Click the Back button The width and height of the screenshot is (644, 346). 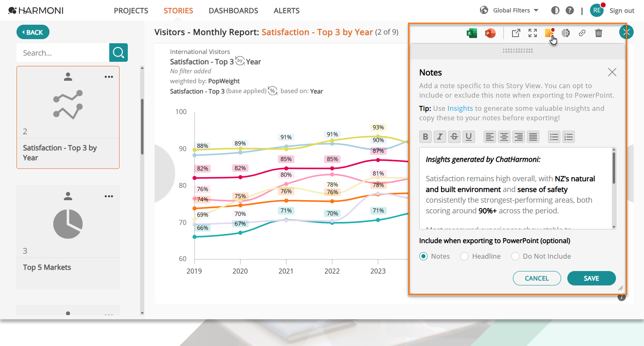tap(33, 32)
